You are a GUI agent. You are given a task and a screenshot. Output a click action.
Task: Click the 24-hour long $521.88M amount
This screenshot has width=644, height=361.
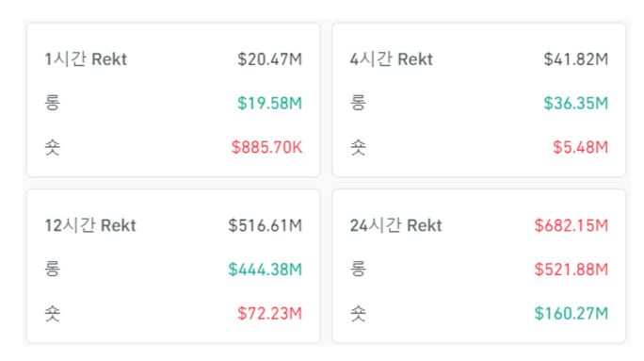click(x=572, y=270)
